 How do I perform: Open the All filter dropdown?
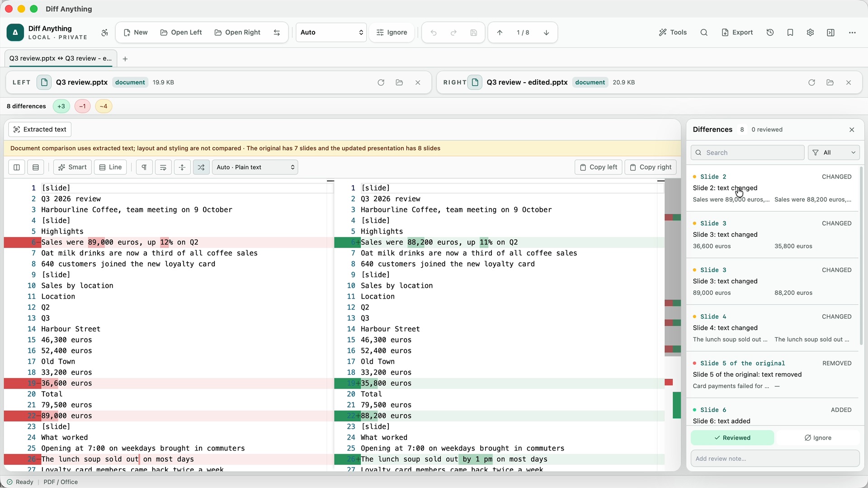tap(834, 153)
